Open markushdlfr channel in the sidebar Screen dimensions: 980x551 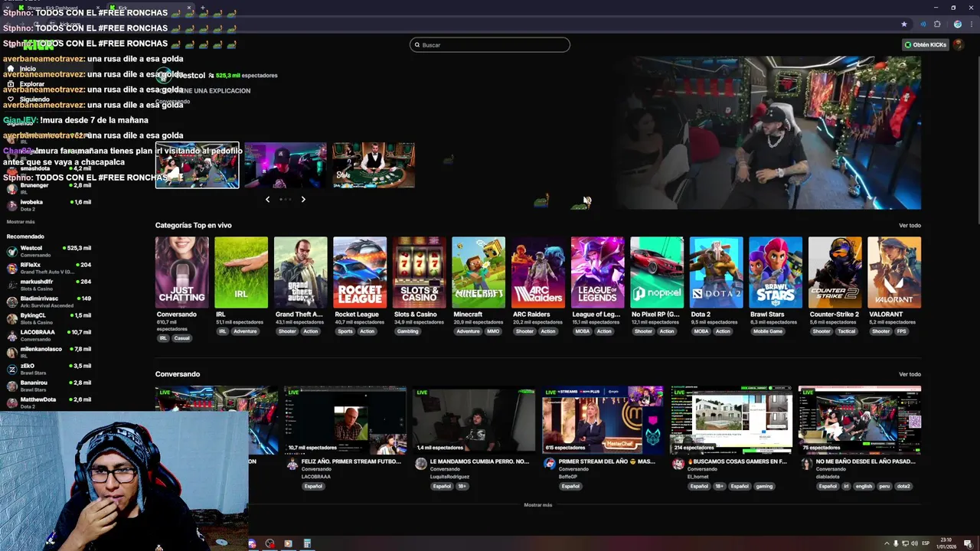[49, 285]
